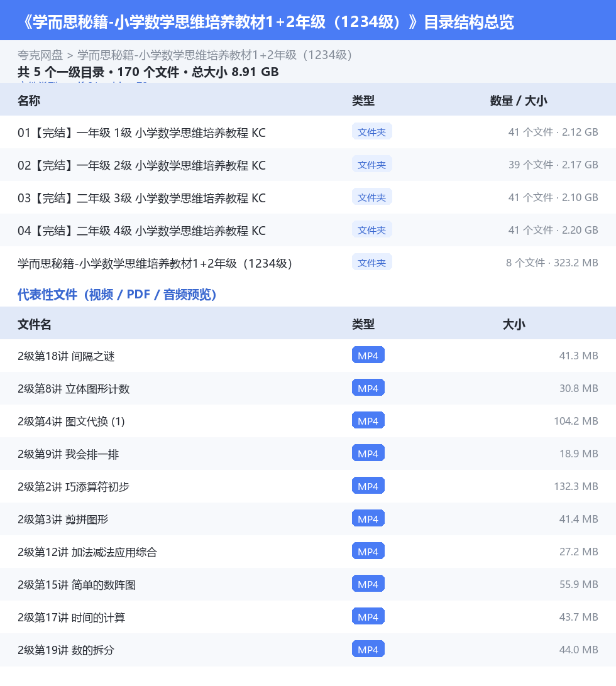Click the 代表性文件 section heading
616x686 pixels.
click(x=117, y=295)
